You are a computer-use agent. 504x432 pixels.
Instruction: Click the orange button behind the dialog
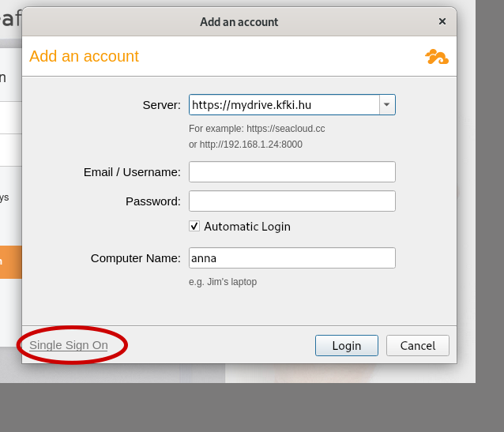pos(11,262)
